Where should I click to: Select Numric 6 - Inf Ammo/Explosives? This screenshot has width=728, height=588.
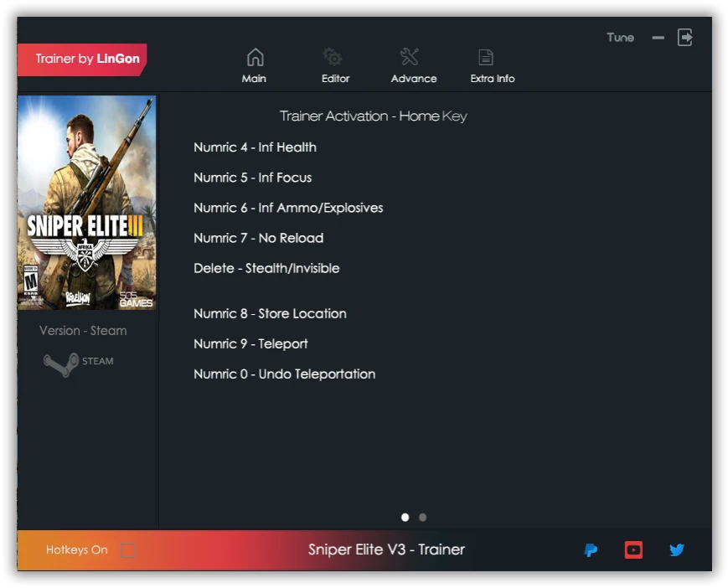click(288, 208)
